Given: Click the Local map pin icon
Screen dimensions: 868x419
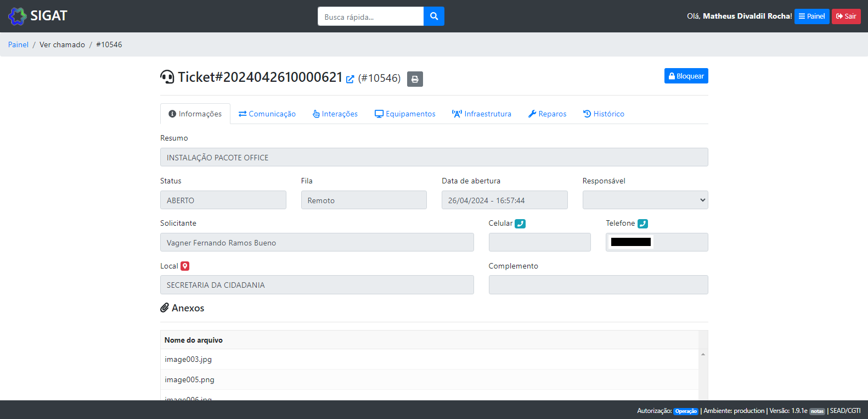Looking at the screenshot, I should pos(185,266).
